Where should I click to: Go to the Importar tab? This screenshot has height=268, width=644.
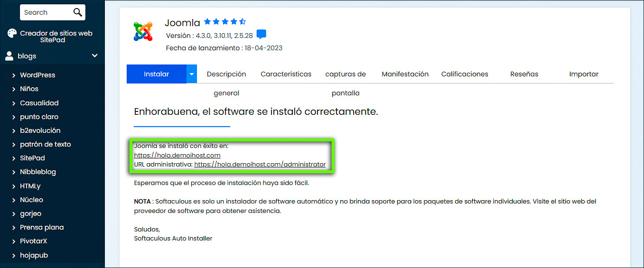(584, 74)
